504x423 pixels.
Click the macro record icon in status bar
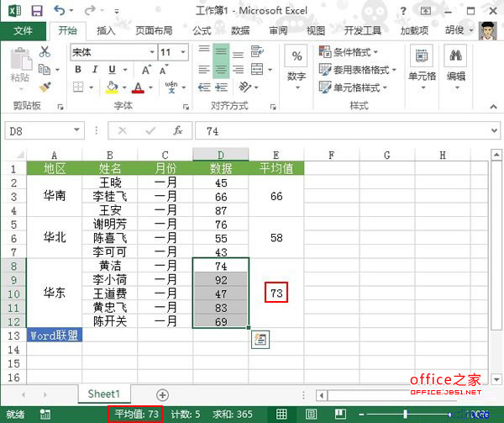(45, 415)
